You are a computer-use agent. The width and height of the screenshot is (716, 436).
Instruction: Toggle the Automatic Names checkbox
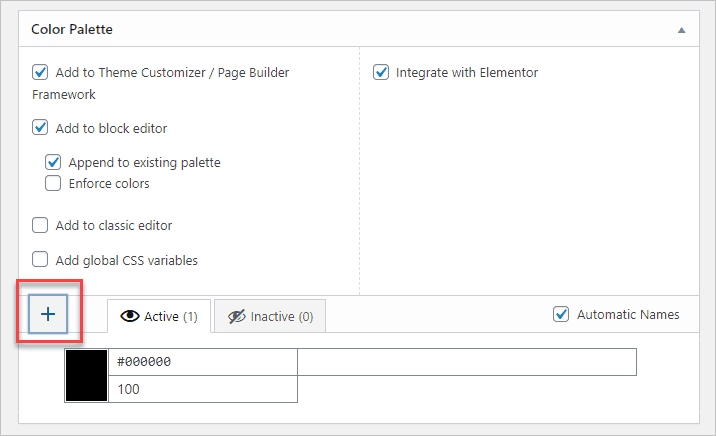[x=561, y=314]
